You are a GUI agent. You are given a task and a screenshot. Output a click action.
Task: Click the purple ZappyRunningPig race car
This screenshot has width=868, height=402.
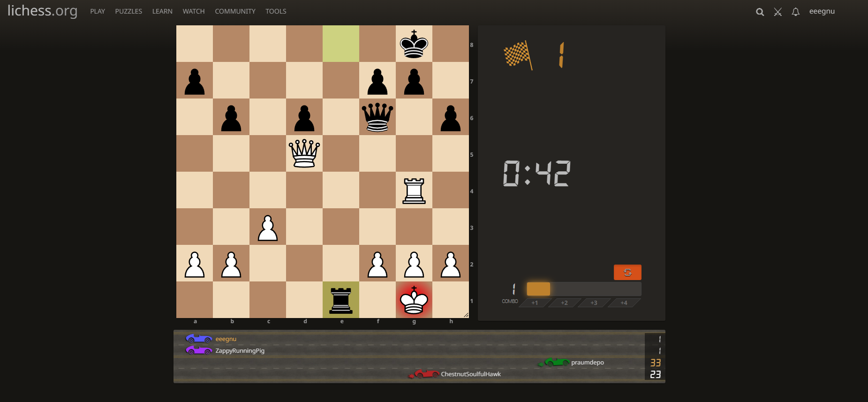pyautogui.click(x=199, y=350)
